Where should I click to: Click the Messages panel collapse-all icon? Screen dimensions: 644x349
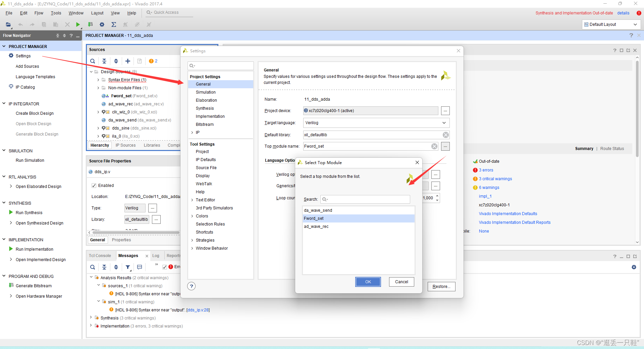[104, 267]
